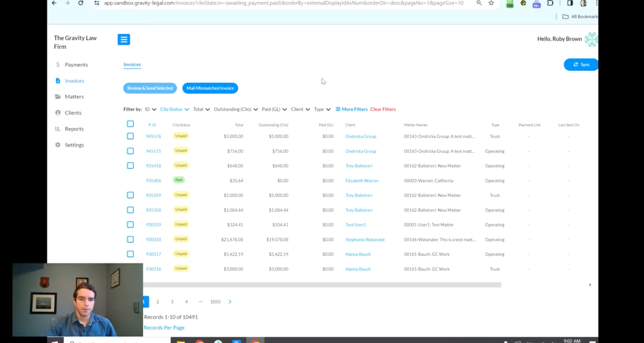Click the $21,678.08 total amount
The width and height of the screenshot is (644, 343).
tap(232, 240)
